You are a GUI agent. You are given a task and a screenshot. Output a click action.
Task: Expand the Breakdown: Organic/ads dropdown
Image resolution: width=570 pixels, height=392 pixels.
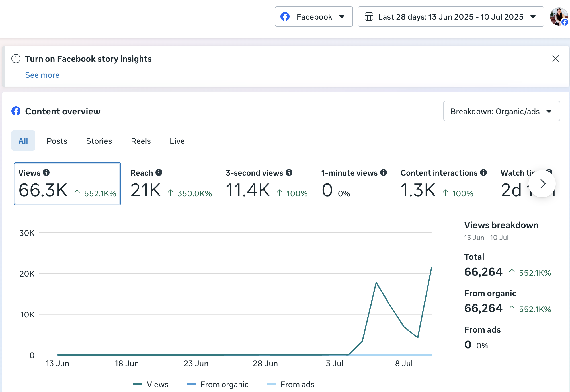501,111
